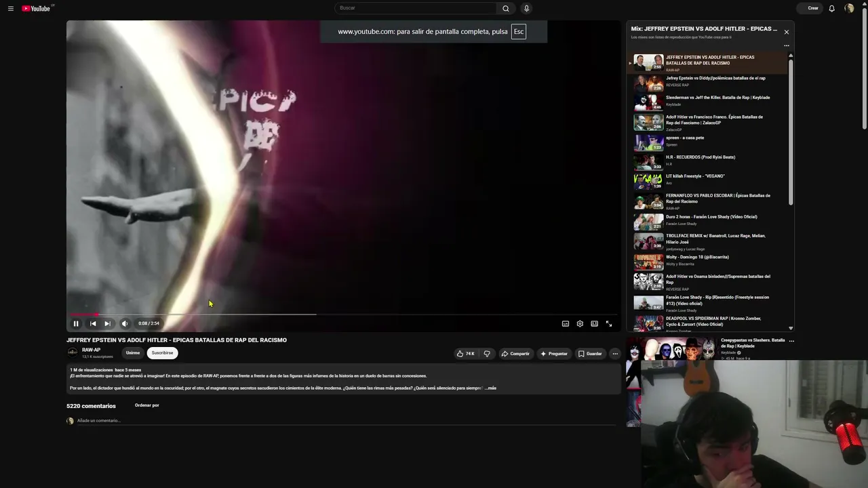The height and width of the screenshot is (488, 868).
Task: Subscribe with the Suscribirse button
Action: click(162, 352)
